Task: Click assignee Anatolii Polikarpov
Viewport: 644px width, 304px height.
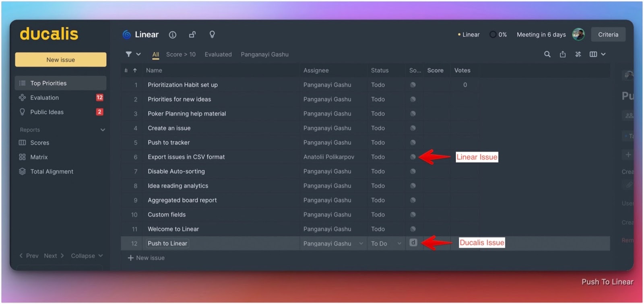Action: click(x=329, y=157)
